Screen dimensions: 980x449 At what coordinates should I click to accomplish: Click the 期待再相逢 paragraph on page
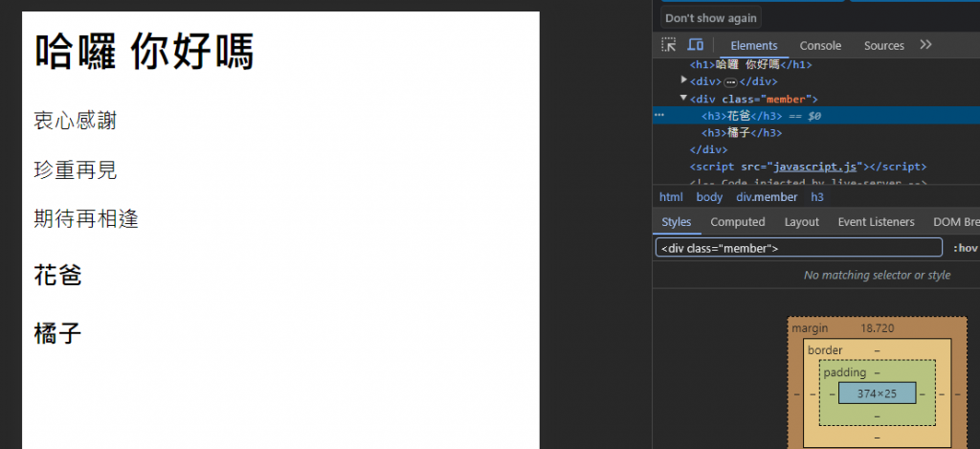(85, 219)
